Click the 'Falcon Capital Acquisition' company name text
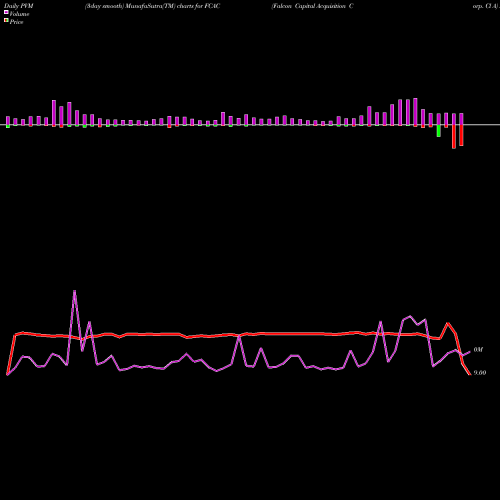 pos(310,6)
